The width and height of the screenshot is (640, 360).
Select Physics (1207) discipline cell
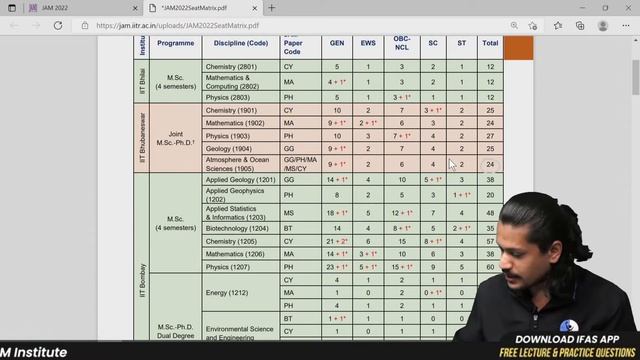point(241,267)
